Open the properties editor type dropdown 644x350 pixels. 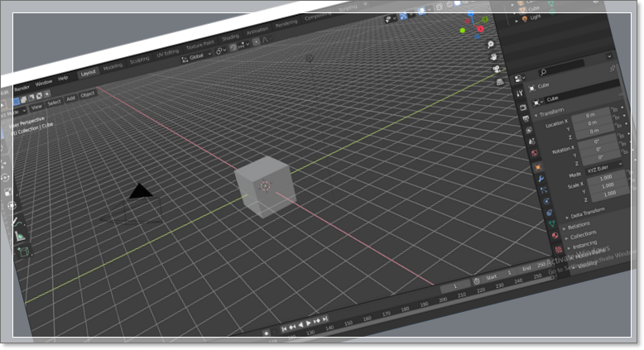pos(520,78)
